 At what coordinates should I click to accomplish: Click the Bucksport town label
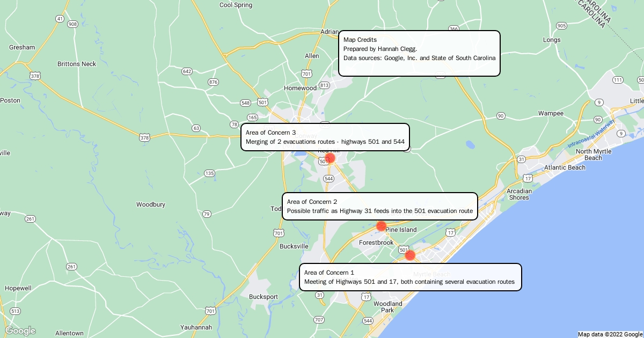(264, 297)
